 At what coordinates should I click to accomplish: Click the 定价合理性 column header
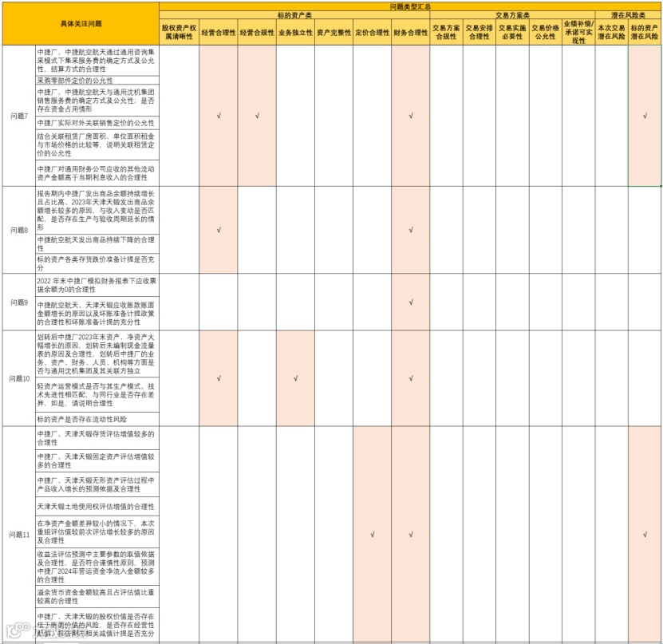[372, 32]
